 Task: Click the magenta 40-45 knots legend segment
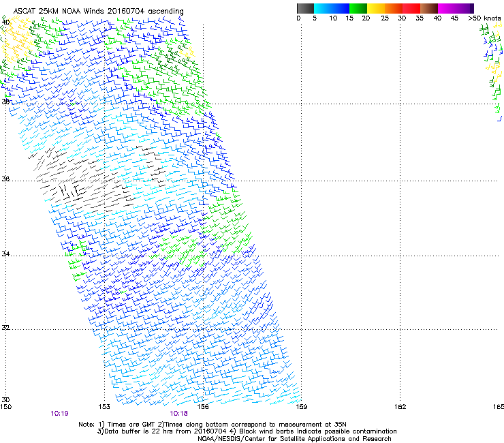click(x=447, y=8)
